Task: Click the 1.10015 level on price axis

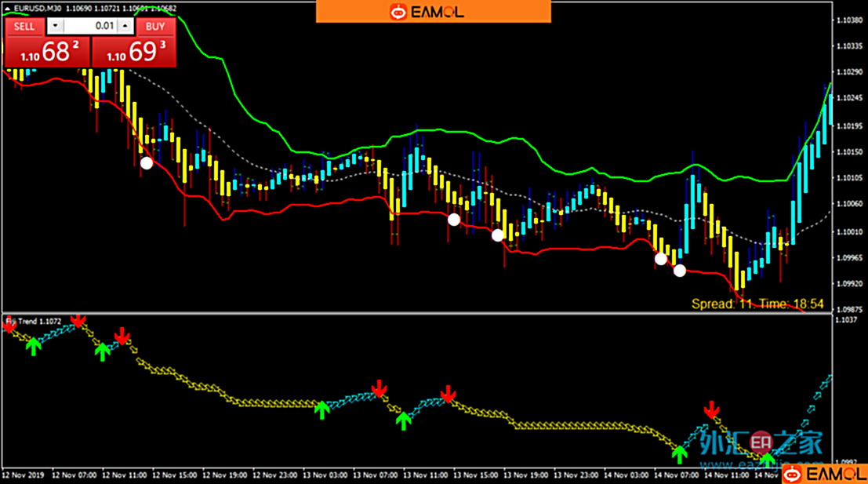Action: (x=848, y=231)
